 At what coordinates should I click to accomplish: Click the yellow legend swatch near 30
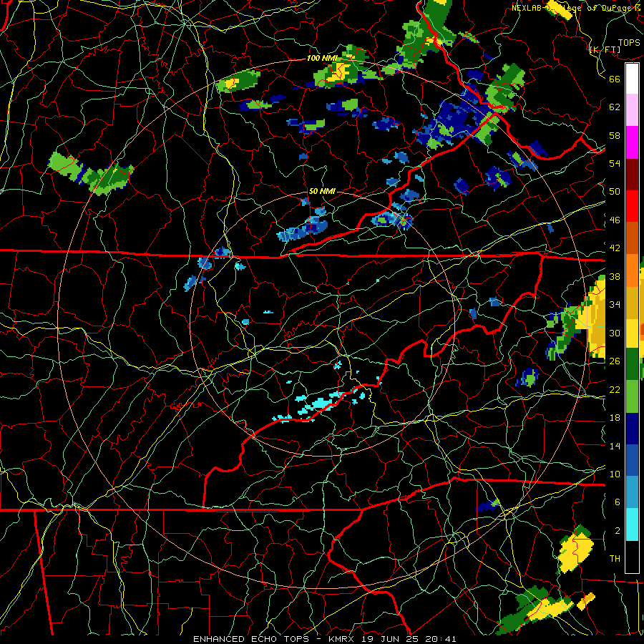(x=632, y=333)
